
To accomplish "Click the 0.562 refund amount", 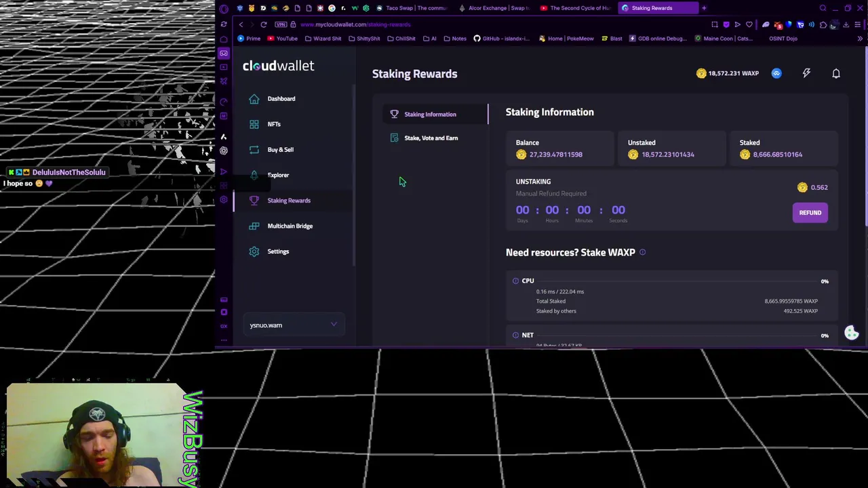I will pos(818,188).
